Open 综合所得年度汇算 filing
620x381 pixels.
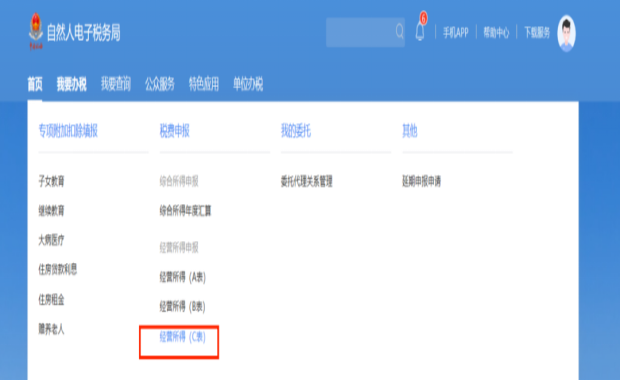185,211
